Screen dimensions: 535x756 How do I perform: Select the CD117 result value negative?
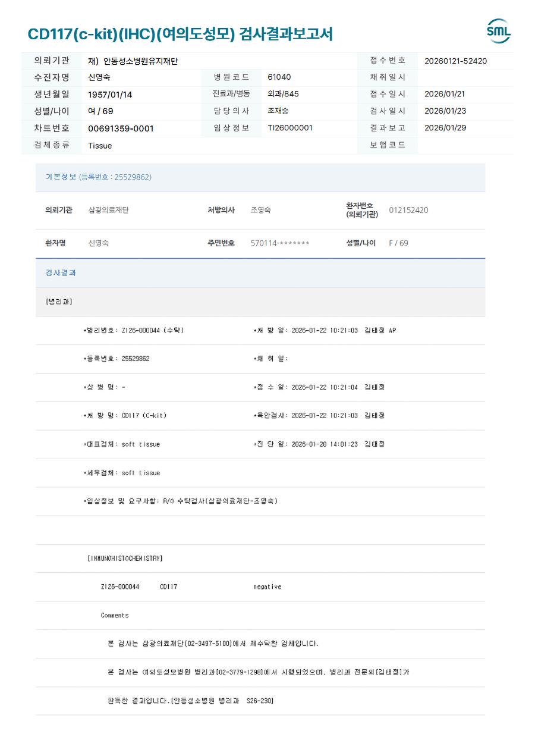[267, 587]
